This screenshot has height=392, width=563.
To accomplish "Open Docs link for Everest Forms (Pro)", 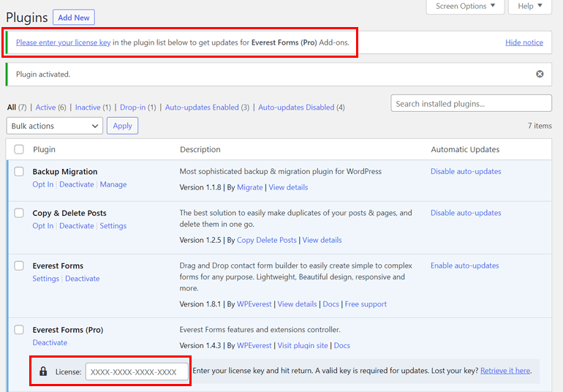I will [x=342, y=345].
